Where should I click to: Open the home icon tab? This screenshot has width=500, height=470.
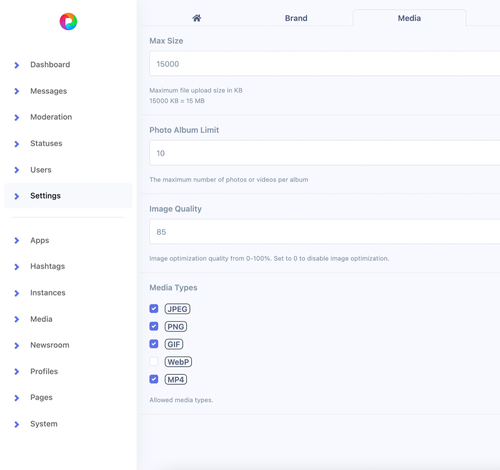click(x=197, y=18)
